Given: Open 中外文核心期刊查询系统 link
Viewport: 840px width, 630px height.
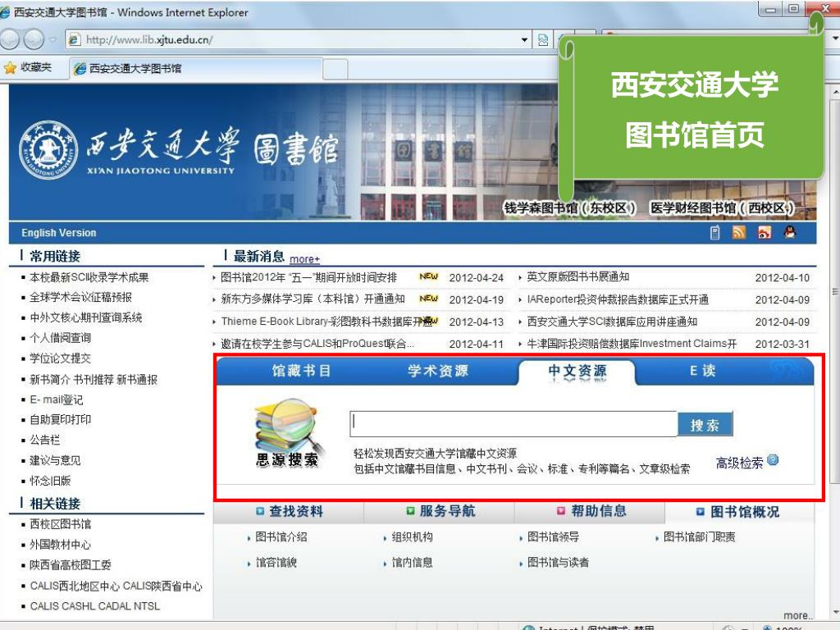Looking at the screenshot, I should 85,317.
